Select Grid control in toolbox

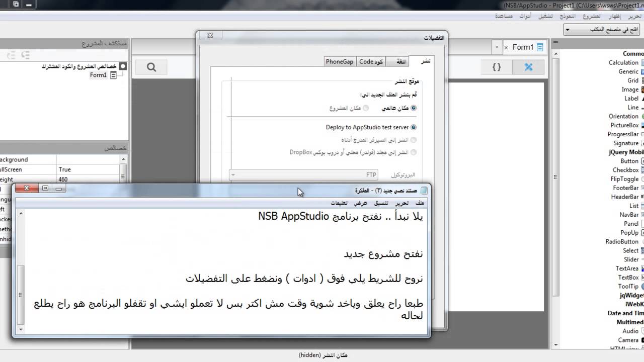tap(633, 80)
